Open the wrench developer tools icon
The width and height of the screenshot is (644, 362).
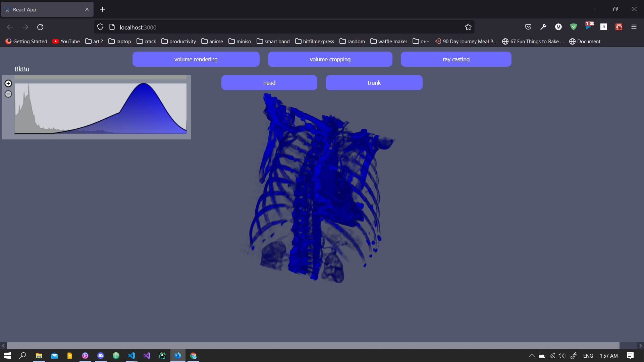pos(543,27)
